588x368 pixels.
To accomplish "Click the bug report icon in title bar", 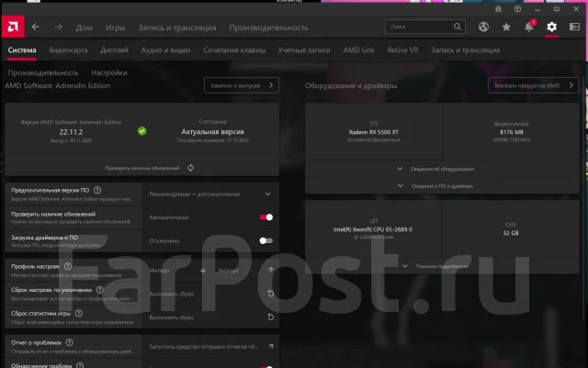I will click(x=498, y=9).
